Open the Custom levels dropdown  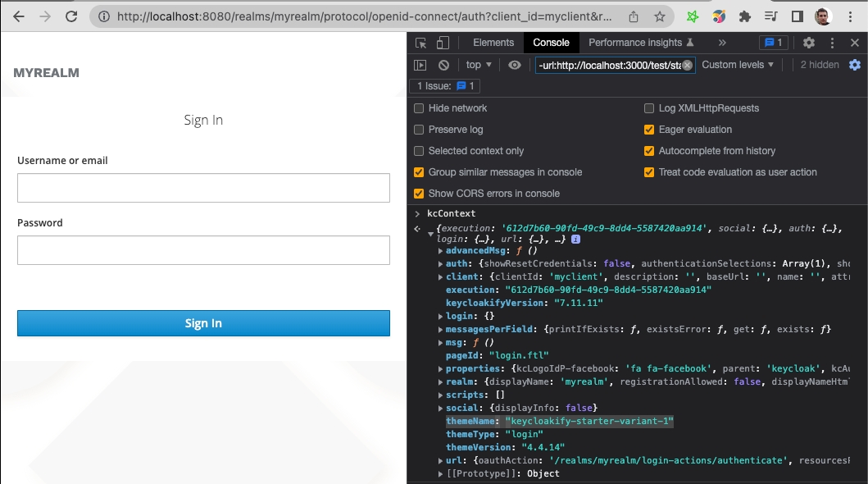[738, 65]
